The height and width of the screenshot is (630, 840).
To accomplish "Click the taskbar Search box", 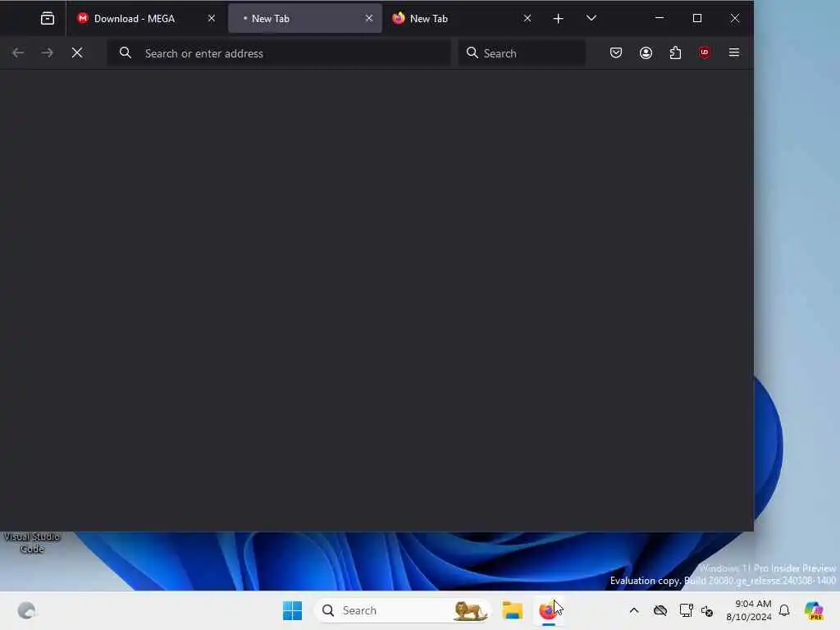I will coord(402,610).
